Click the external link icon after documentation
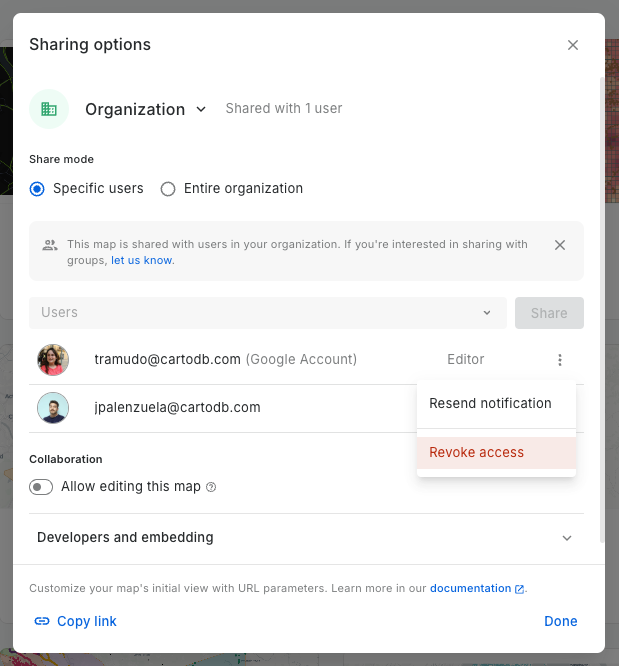 coord(519,589)
